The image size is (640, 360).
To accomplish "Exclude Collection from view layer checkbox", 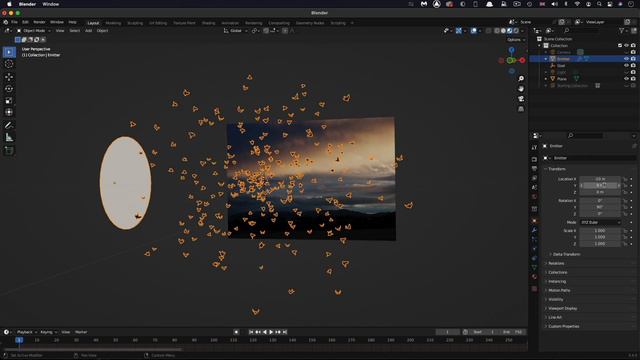I will tap(620, 45).
